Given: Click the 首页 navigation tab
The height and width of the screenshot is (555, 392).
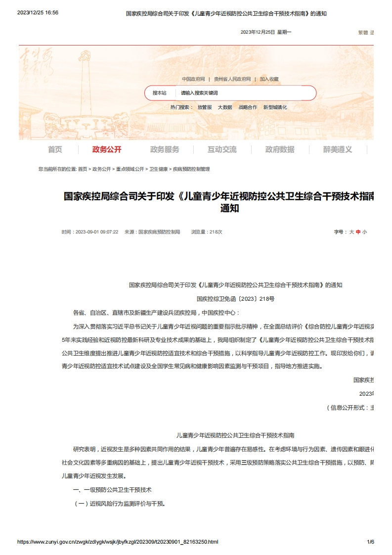Looking at the screenshot, I should point(55,149).
